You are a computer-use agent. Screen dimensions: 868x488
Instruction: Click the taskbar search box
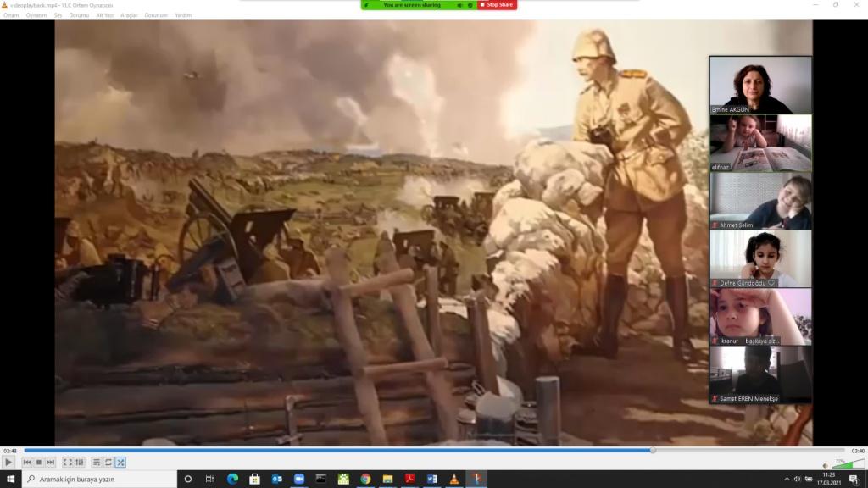pyautogui.click(x=100, y=480)
